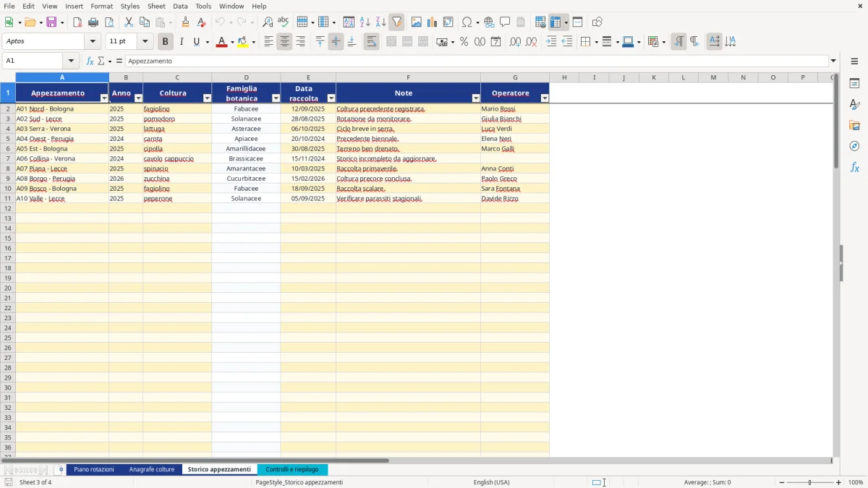Export directly as PDF

pos(77,22)
